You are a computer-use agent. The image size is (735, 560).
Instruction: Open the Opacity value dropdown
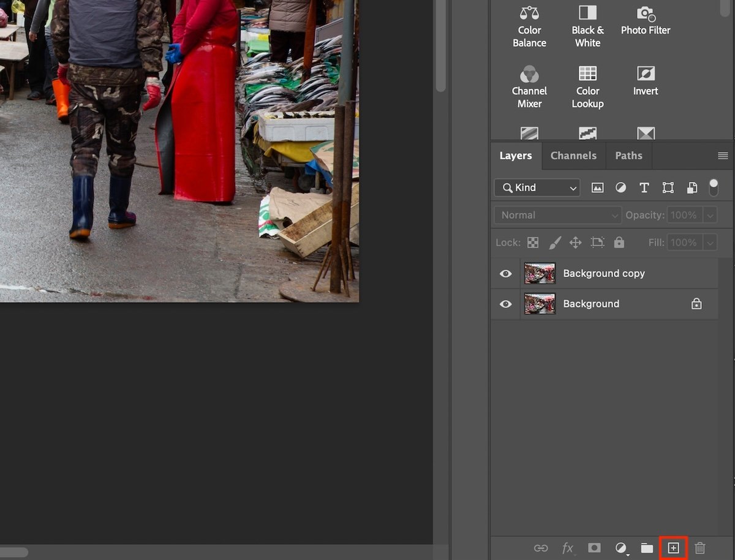[x=710, y=215]
